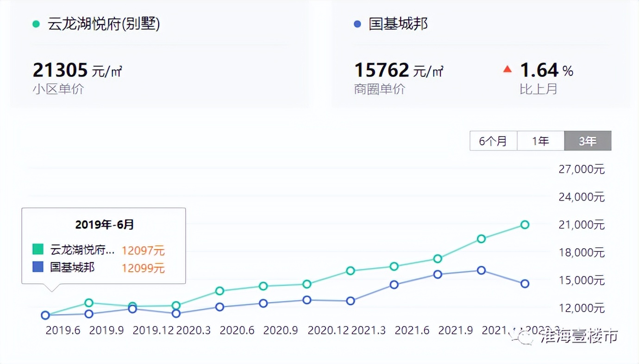
Task: Click the 云龙湖悦府... name in tooltip
Action: [x=82, y=250]
